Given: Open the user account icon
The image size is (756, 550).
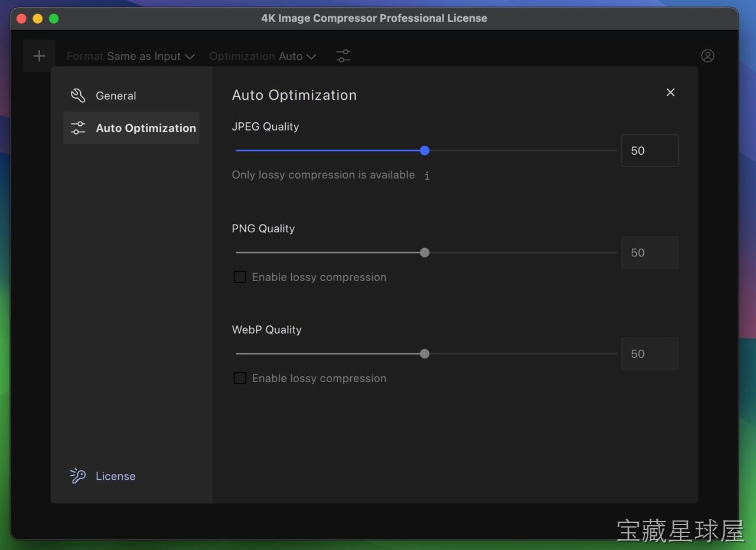Looking at the screenshot, I should pyautogui.click(x=708, y=56).
